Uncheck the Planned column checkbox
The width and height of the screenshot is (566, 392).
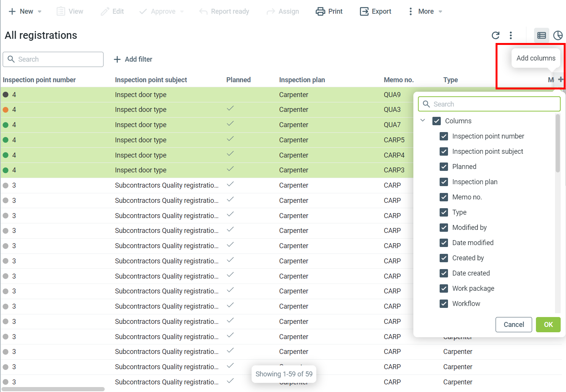point(444,167)
